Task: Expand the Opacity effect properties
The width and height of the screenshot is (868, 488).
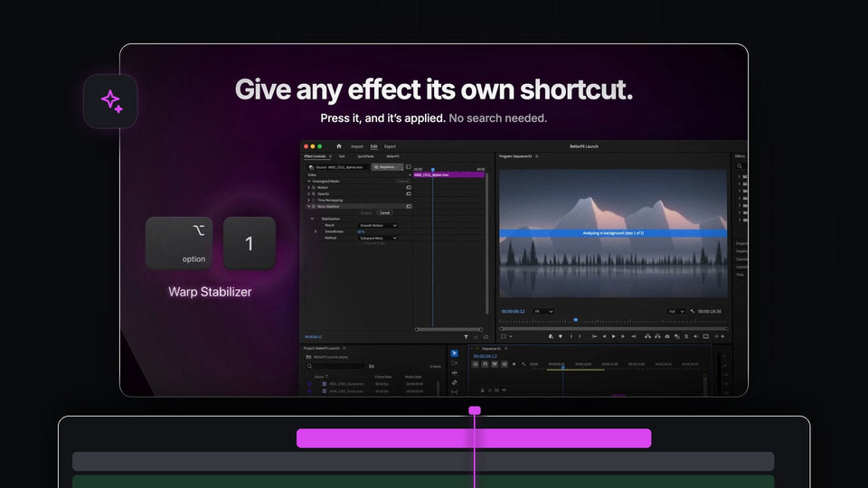Action: coord(309,193)
